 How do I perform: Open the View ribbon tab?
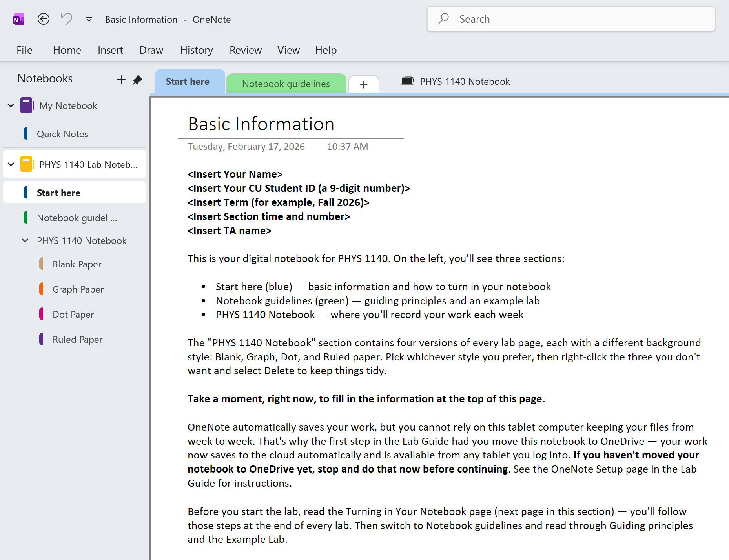click(288, 50)
